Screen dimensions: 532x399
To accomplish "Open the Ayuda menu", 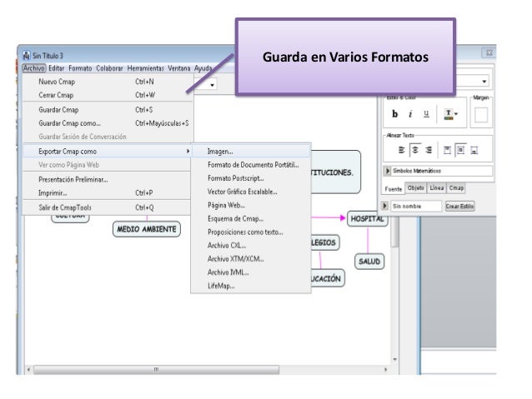I will coord(203,68).
